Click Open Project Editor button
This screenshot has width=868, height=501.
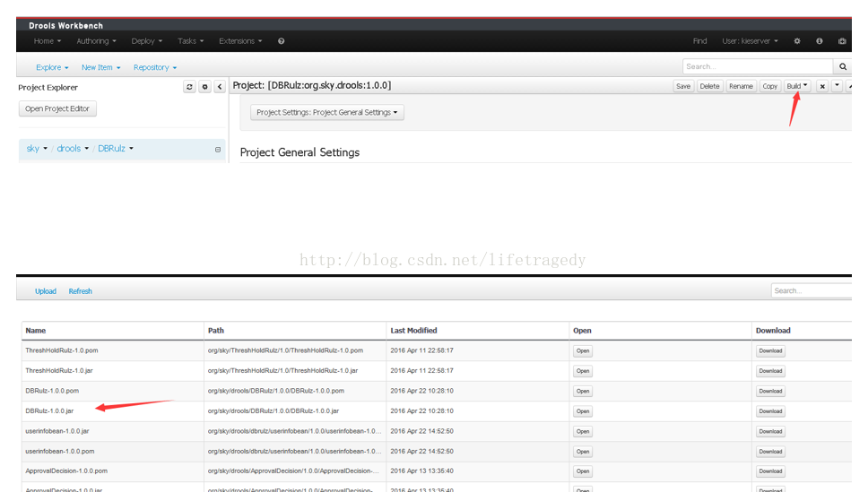[x=57, y=108]
